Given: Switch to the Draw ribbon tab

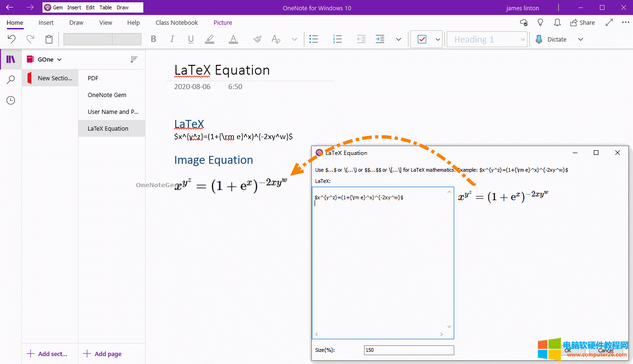Looking at the screenshot, I should tap(76, 22).
